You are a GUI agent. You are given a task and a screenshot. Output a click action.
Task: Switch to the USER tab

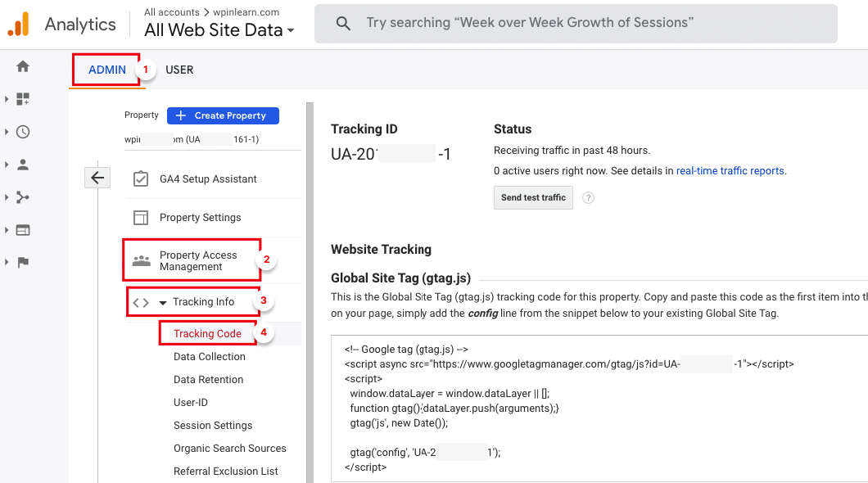click(x=179, y=70)
